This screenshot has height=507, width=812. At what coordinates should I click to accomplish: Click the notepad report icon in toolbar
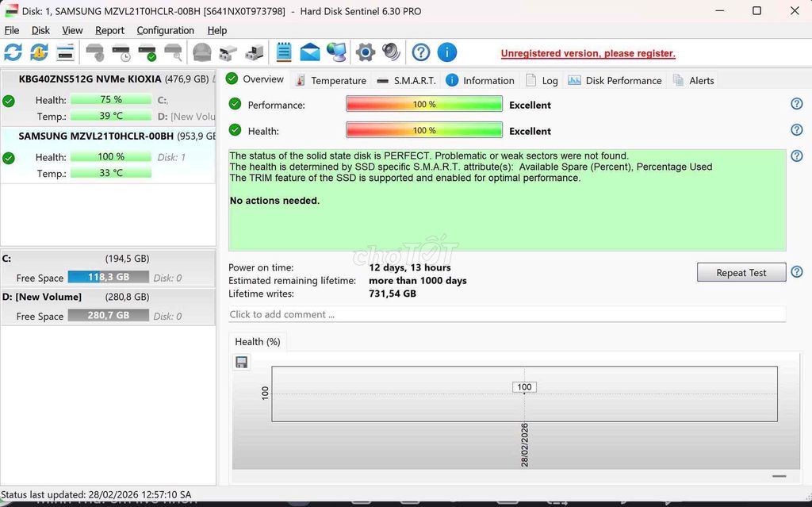pyautogui.click(x=284, y=53)
